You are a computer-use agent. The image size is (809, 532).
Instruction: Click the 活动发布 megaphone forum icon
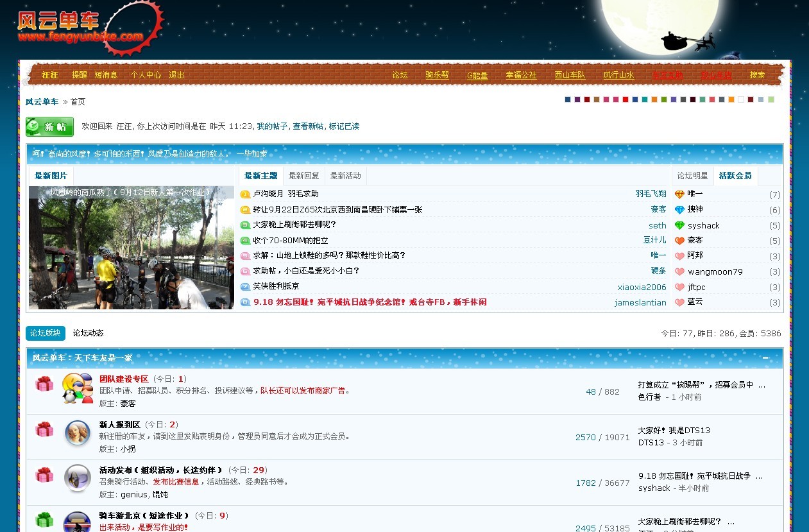pyautogui.click(x=78, y=479)
